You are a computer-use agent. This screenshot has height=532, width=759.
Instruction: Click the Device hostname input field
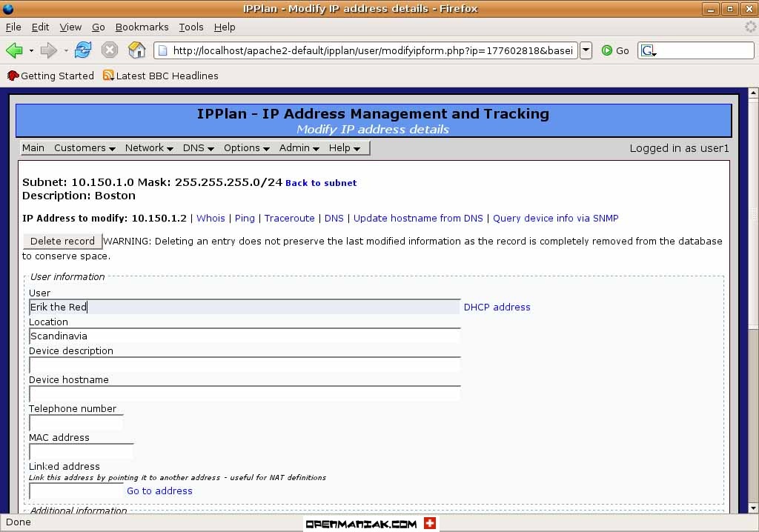[x=245, y=393]
